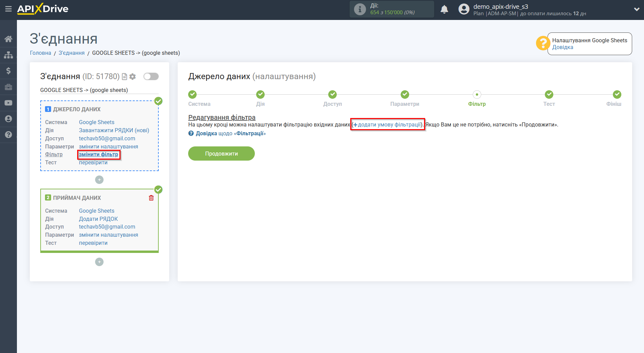Open the briefcase sidebar icon
The height and width of the screenshot is (353, 644).
[8, 87]
